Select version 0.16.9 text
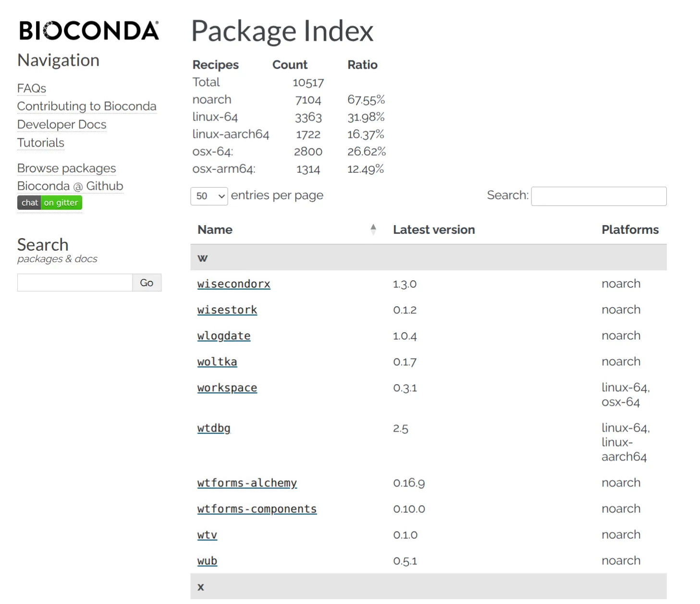The image size is (700, 604). (409, 483)
